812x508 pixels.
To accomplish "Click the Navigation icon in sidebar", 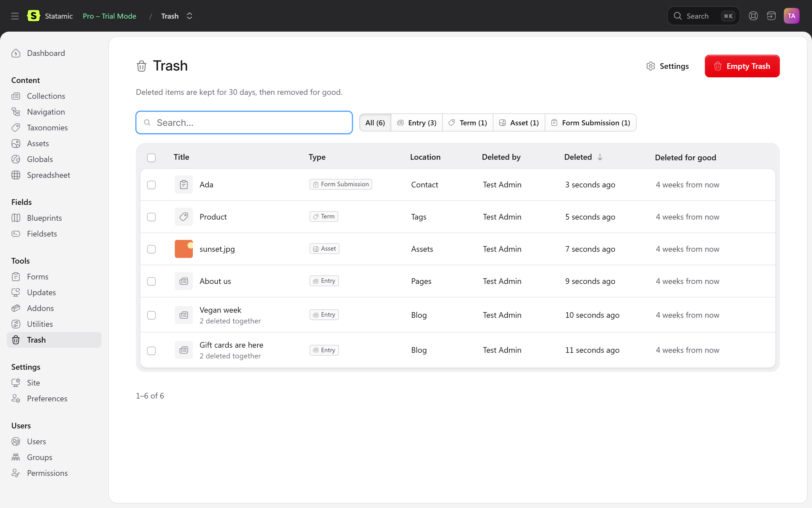I will point(16,112).
